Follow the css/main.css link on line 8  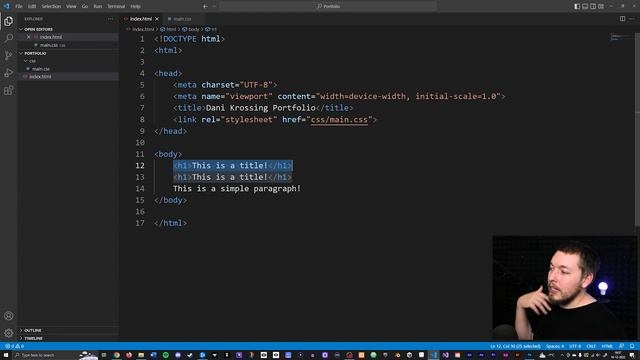[339, 120]
